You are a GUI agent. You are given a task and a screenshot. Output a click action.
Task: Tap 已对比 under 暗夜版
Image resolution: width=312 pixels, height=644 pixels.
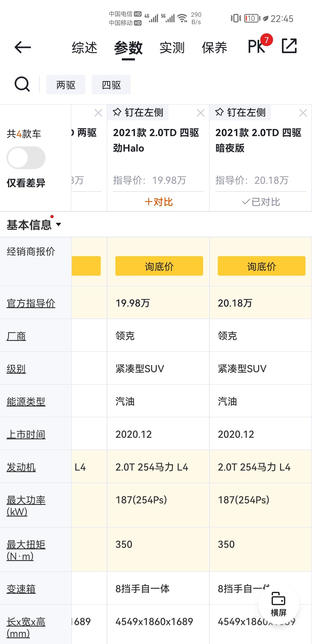261,202
